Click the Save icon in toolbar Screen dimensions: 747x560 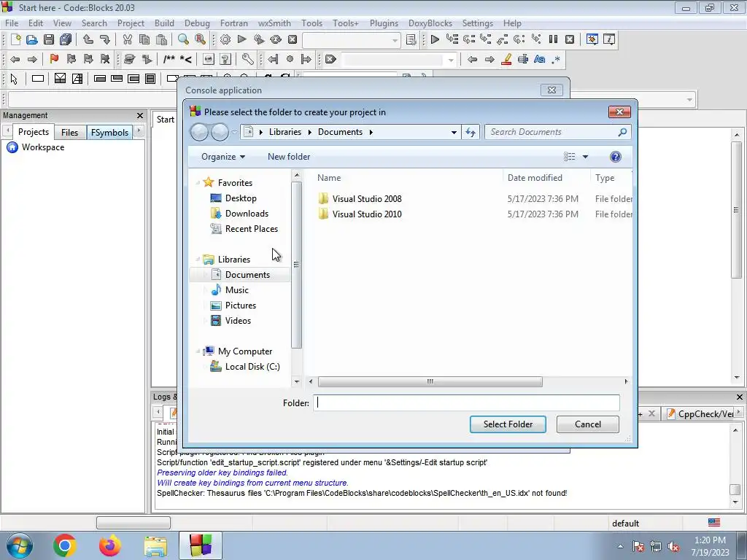pyautogui.click(x=49, y=39)
